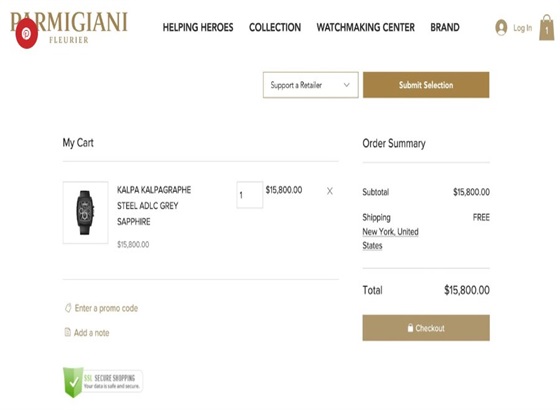This screenshot has height=410, width=560.
Task: Click the Log In link
Action: pos(522,28)
